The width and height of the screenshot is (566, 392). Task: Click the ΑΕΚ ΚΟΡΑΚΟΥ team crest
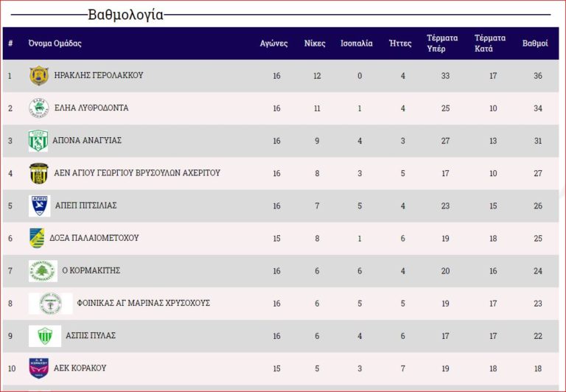38,368
